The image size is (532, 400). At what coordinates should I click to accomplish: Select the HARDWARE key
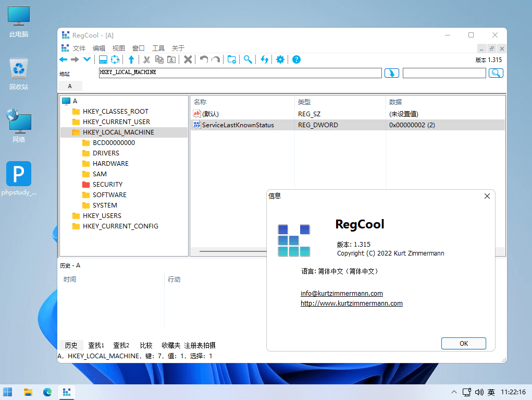click(x=110, y=164)
